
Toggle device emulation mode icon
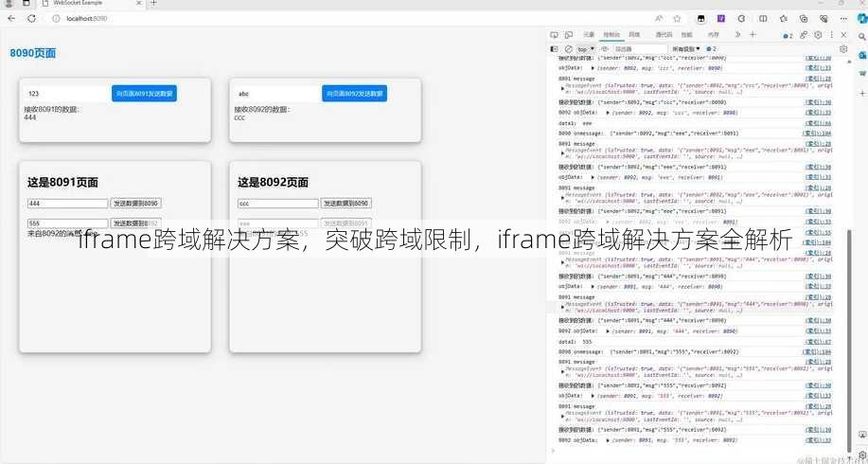pos(568,35)
